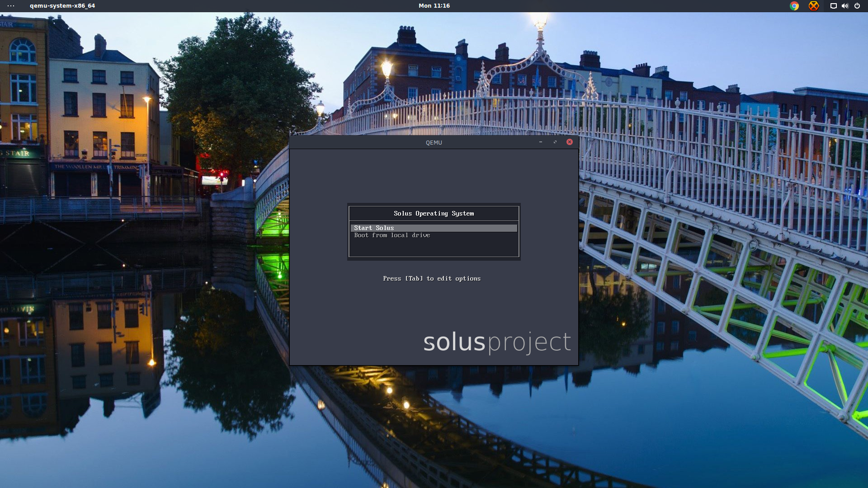Viewport: 868px width, 488px height.
Task: Open the Chrome icon in top bar
Action: coord(794,6)
